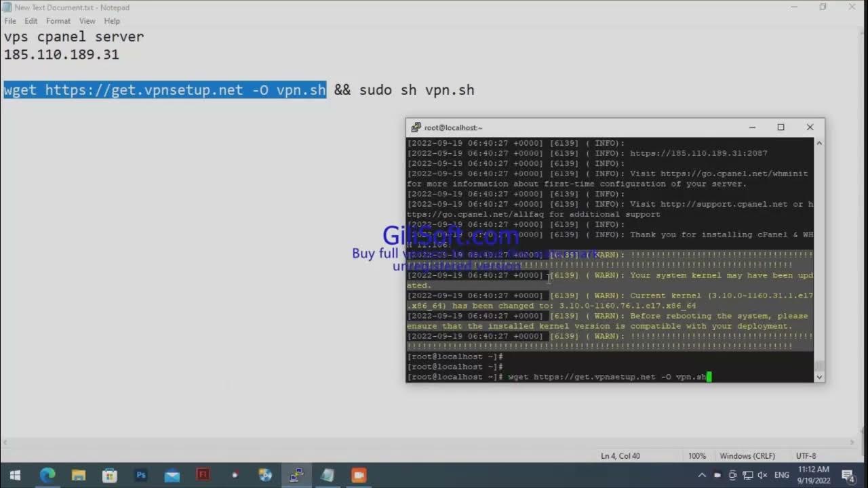Screen dimensions: 868x488
Task: Open the Notepad Help menu
Action: tap(112, 21)
